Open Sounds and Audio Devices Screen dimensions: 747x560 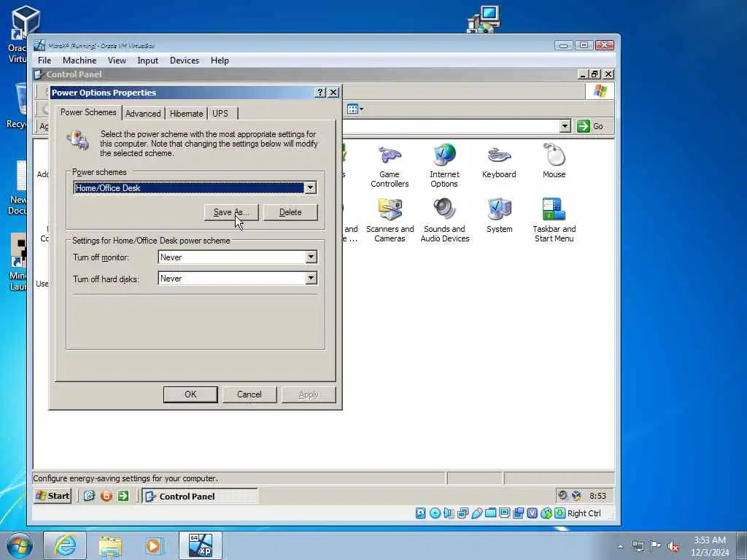point(444,220)
